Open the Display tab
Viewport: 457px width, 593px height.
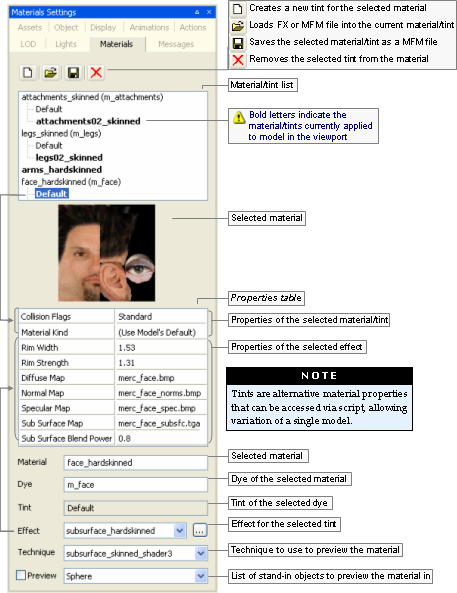103,28
